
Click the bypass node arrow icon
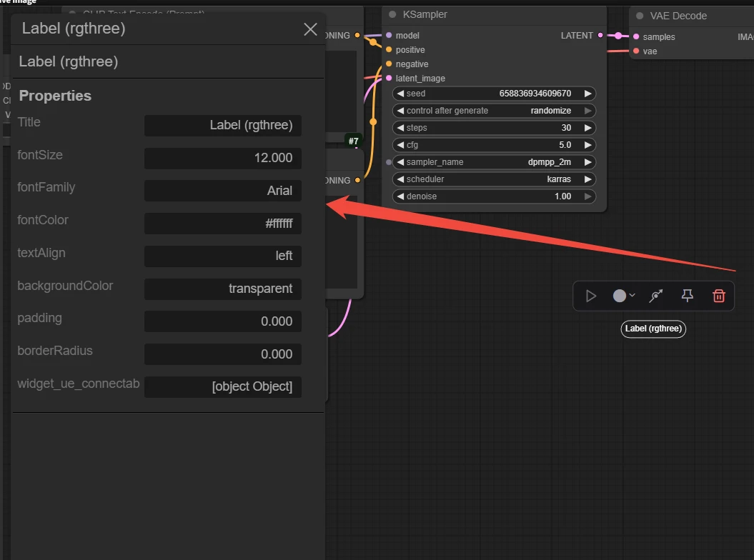pos(655,296)
